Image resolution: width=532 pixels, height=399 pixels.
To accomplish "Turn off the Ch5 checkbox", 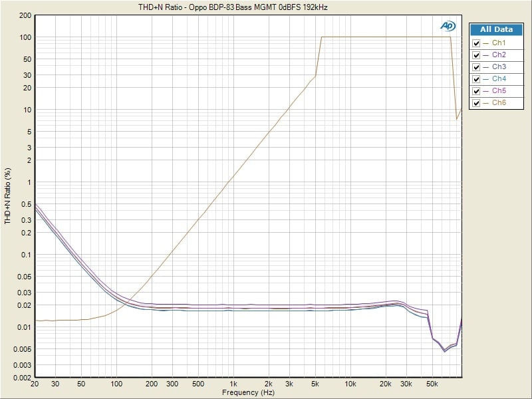I will coord(476,91).
